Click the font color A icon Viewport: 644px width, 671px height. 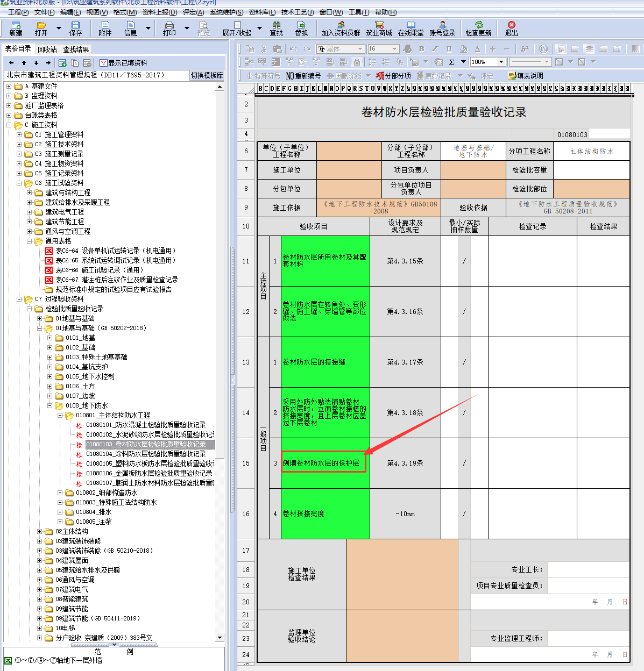click(477, 49)
